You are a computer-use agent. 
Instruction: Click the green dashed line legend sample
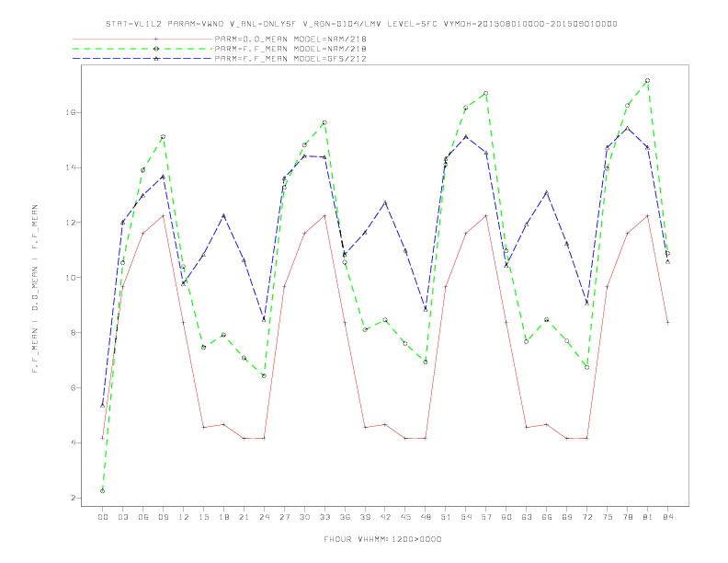142,49
